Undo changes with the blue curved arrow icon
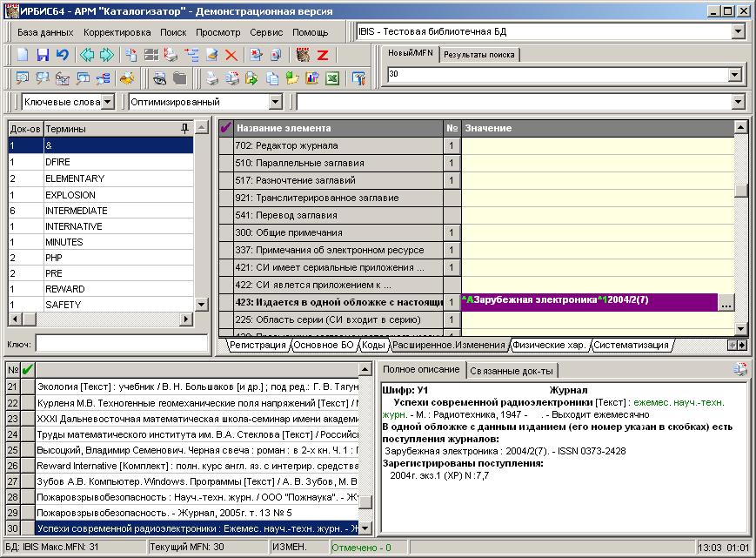756x558 pixels. 63,55
